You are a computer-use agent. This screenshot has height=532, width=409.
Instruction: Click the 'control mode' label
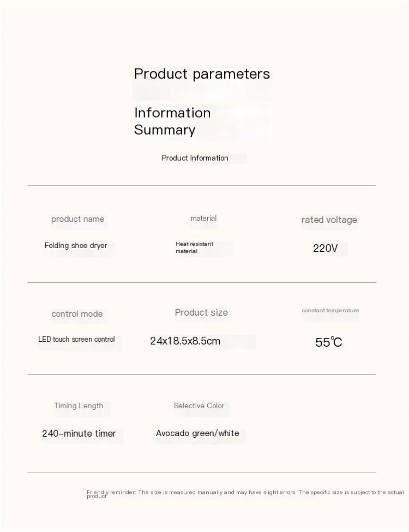(x=77, y=314)
